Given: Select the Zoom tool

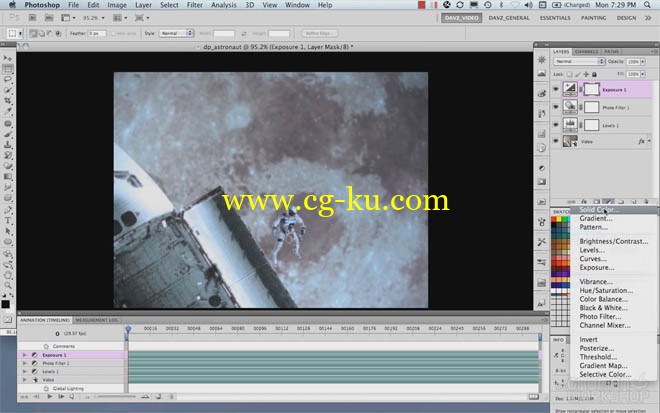Looking at the screenshot, I should [8, 285].
